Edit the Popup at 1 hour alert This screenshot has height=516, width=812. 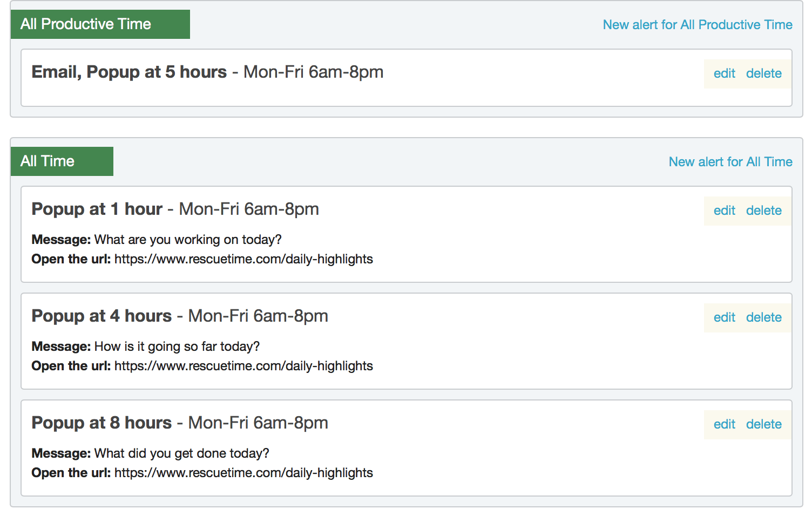[x=724, y=211]
